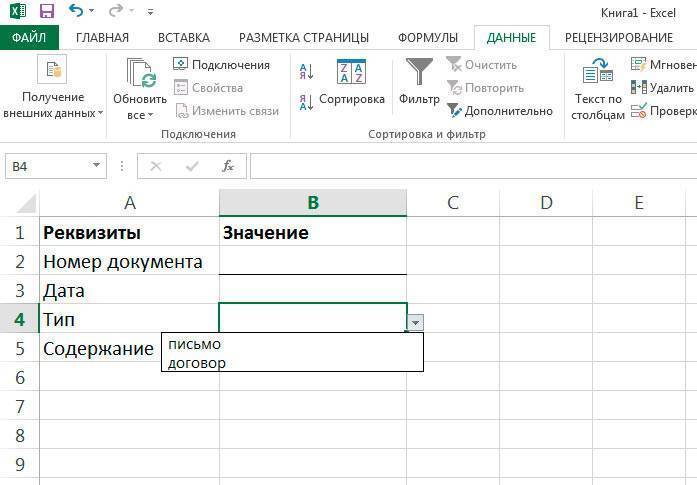
Task: Click the Подключения button
Action: [222, 64]
